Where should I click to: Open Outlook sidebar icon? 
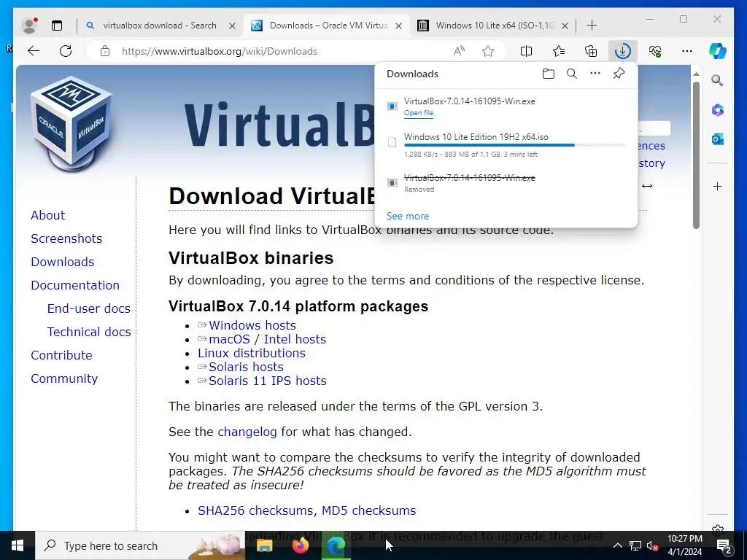(x=718, y=139)
